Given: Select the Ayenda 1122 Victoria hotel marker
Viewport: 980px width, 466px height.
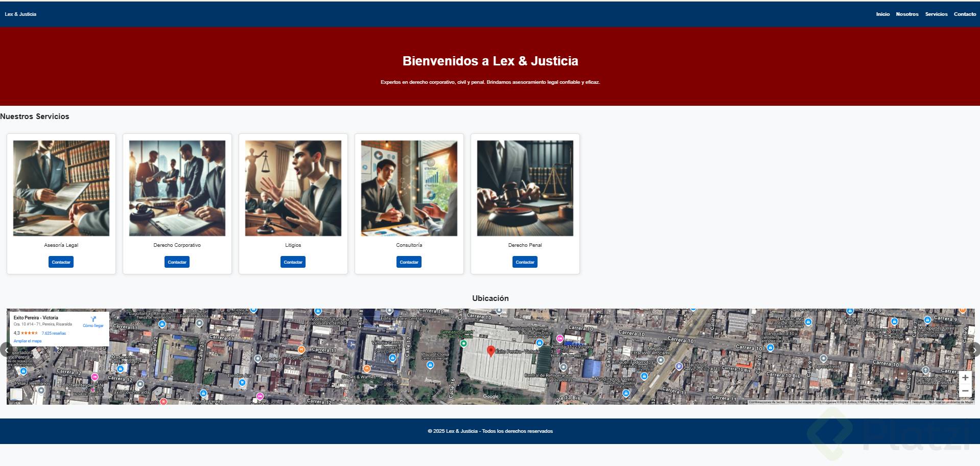Looking at the screenshot, I should coord(559,338).
